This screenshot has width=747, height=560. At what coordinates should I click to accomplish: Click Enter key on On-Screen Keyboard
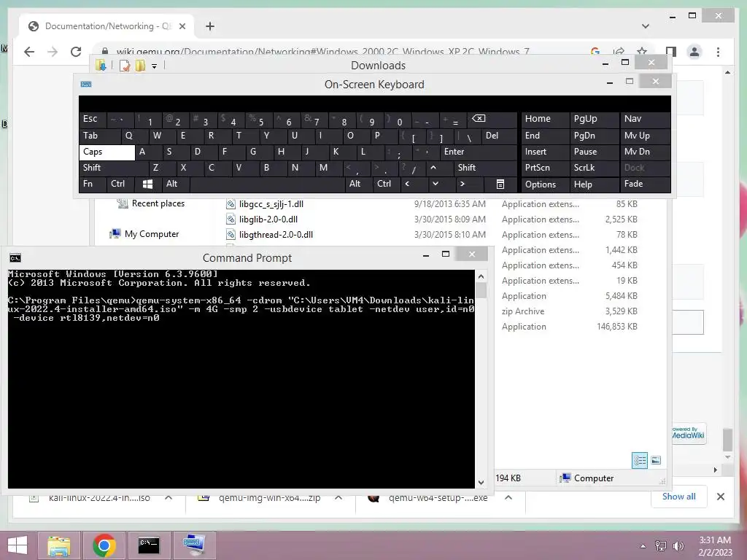(479, 152)
